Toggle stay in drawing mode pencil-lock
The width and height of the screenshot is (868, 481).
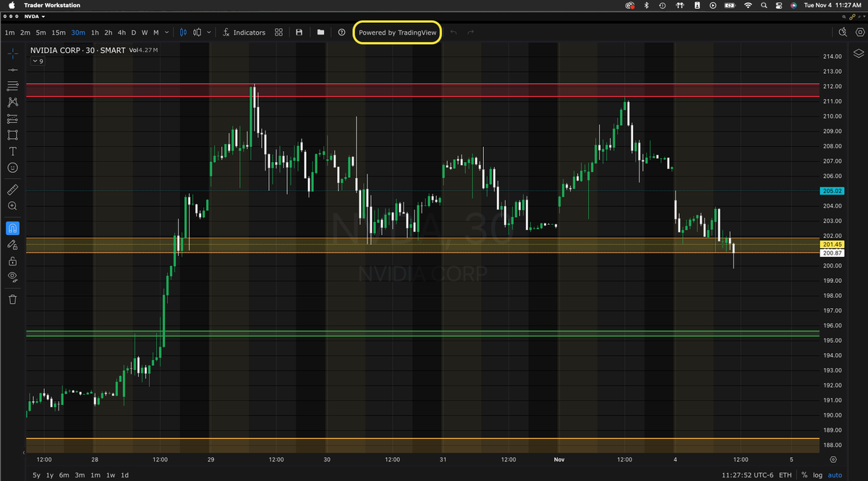(12, 245)
